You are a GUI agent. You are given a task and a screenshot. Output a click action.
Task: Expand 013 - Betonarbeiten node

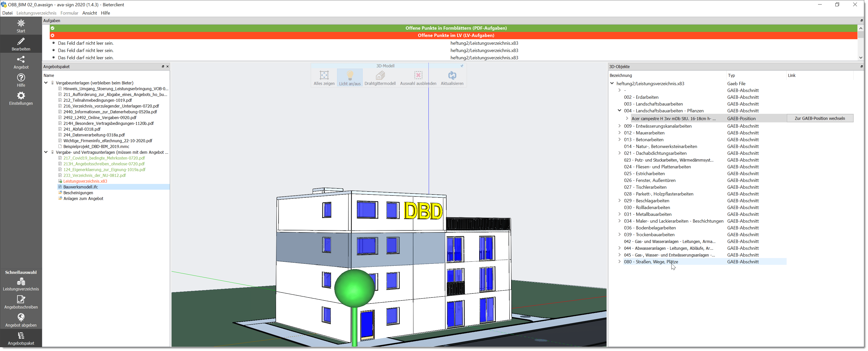tap(619, 139)
